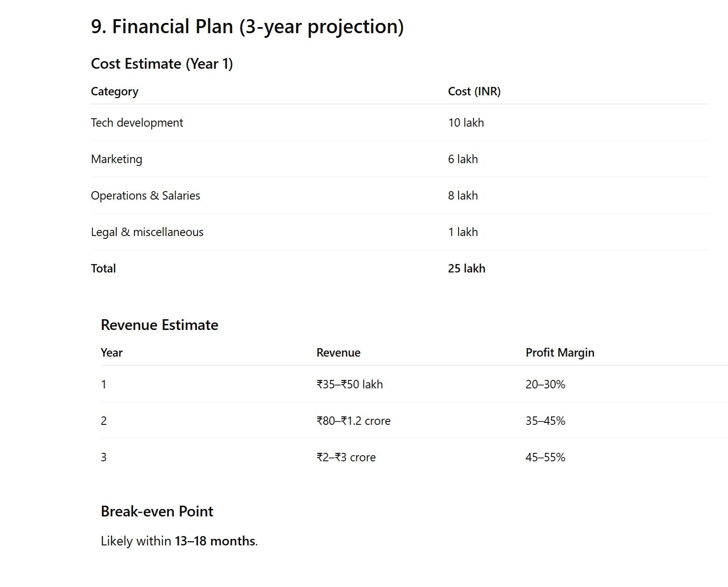Image resolution: width=728 pixels, height=587 pixels.
Task: Click the 25 lakh total value
Action: click(466, 268)
